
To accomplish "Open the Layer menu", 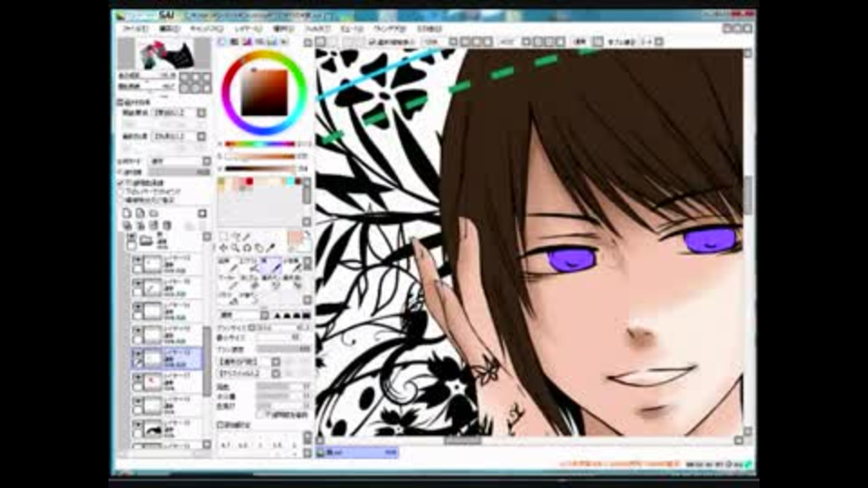I will [x=248, y=29].
